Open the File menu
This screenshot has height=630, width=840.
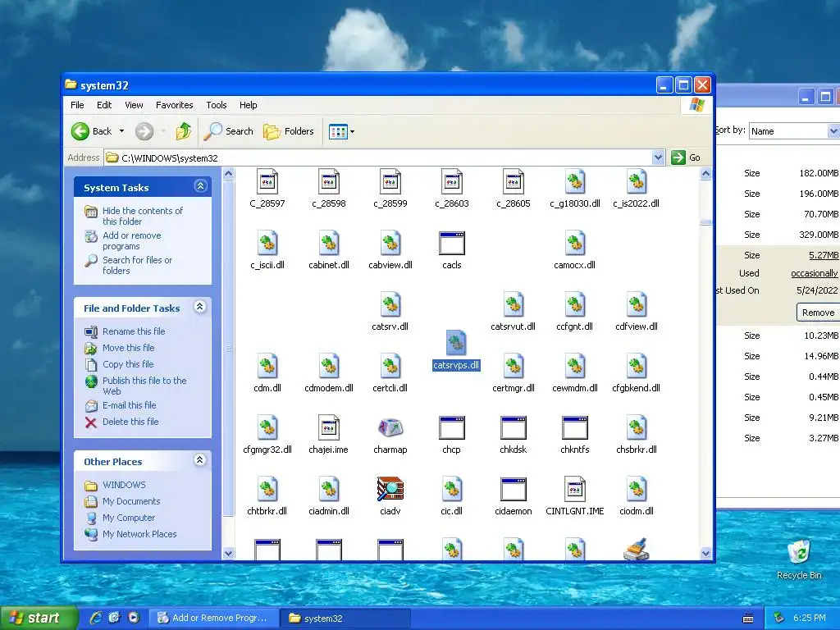click(77, 105)
